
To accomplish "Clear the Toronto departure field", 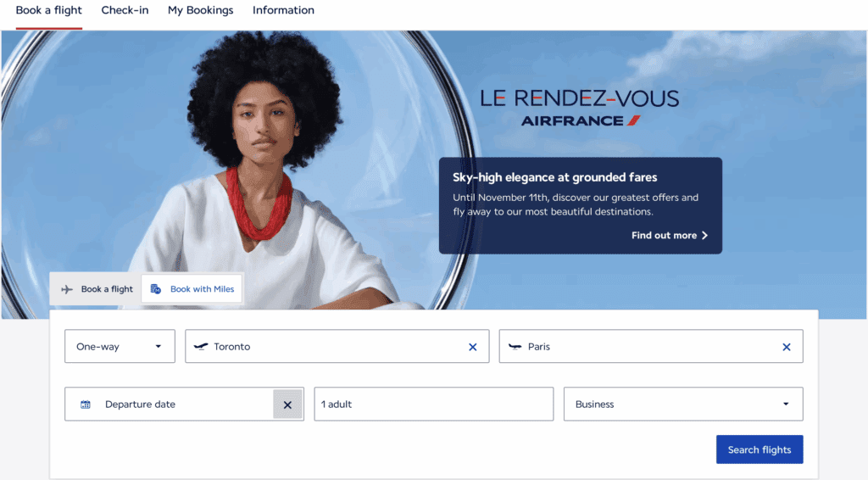I will point(472,347).
